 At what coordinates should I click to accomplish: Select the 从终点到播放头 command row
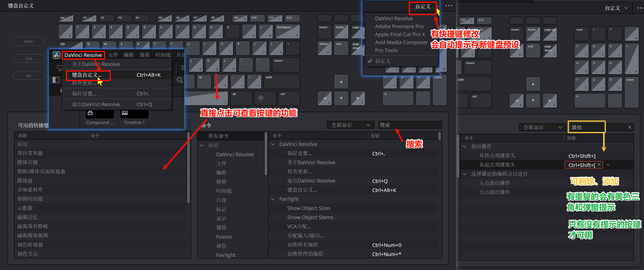[x=547, y=155]
